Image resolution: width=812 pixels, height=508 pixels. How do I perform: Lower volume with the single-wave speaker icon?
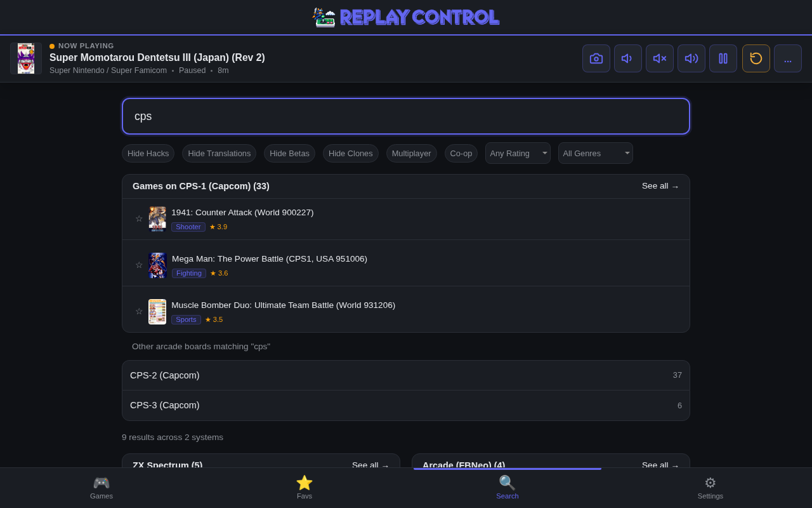628,58
